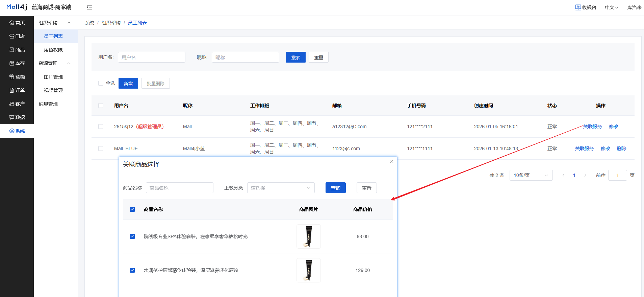This screenshot has height=297, width=644.
Task: Focus the 前往 page number field
Action: coord(618,175)
